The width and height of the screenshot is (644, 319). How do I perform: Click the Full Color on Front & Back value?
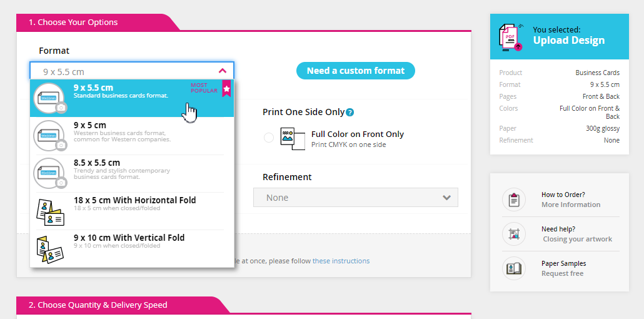click(590, 112)
